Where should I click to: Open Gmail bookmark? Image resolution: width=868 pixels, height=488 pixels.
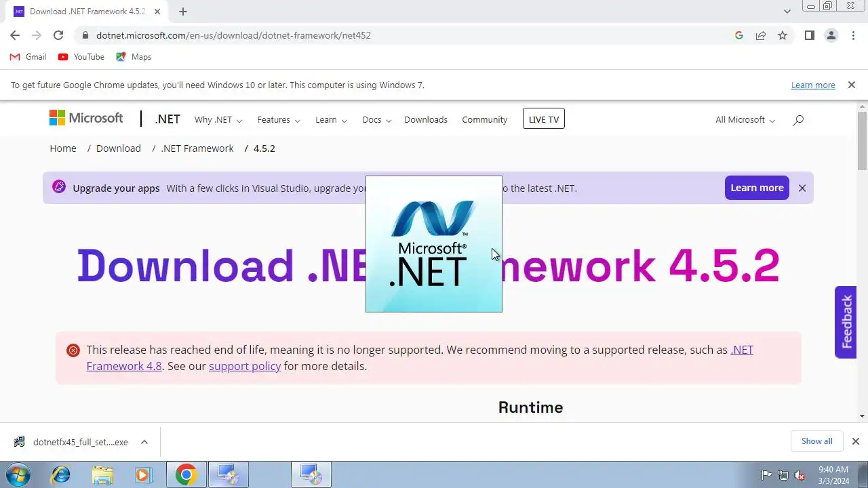tap(28, 57)
